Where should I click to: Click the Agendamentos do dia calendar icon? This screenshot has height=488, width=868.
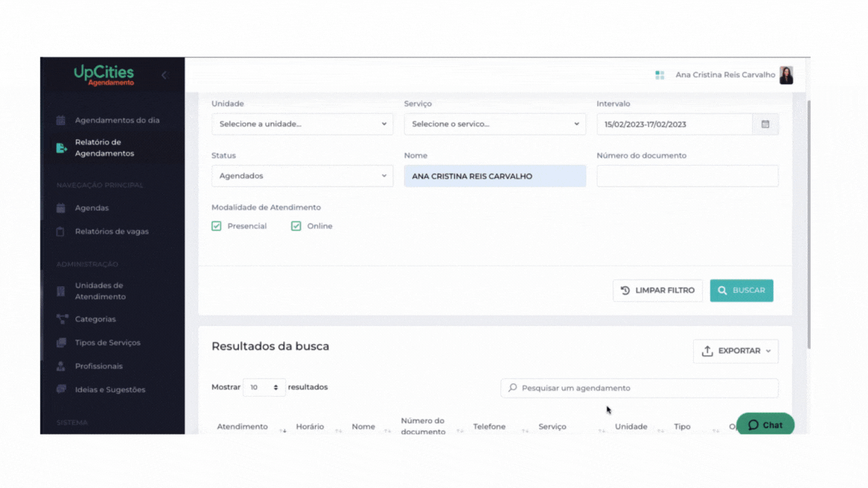[61, 120]
